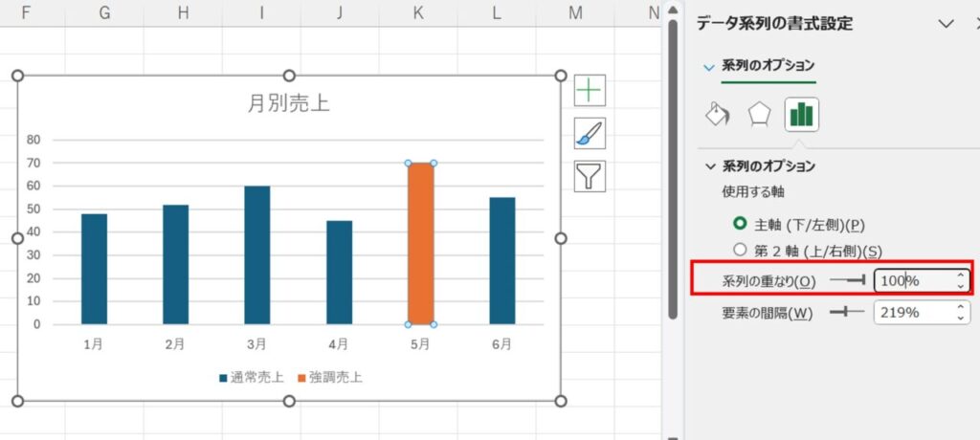The height and width of the screenshot is (440, 980).
Task: Select 第 2 軸 (上/右側) radio button
Action: point(741,250)
